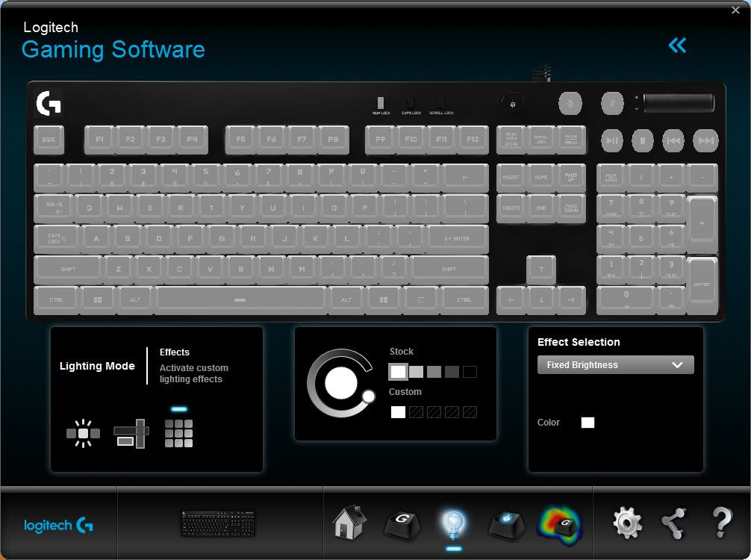Open G-key customization with the G keycap icon
This screenshot has height=560, width=751.
403,523
